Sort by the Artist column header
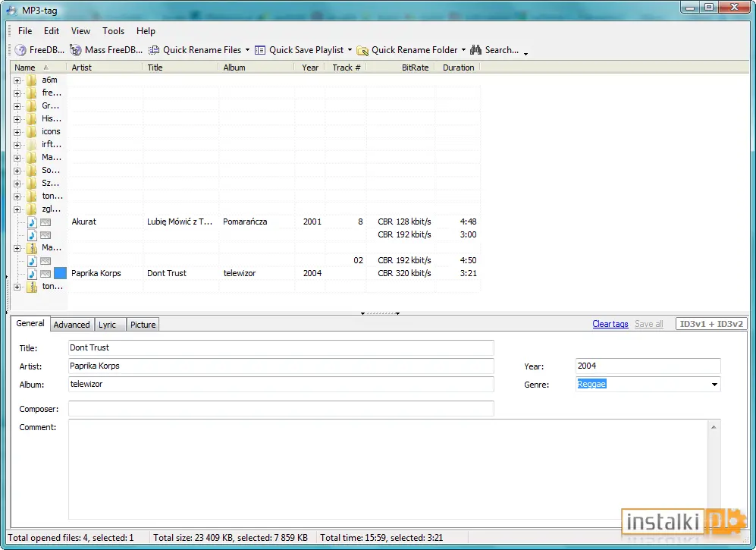 (105, 68)
